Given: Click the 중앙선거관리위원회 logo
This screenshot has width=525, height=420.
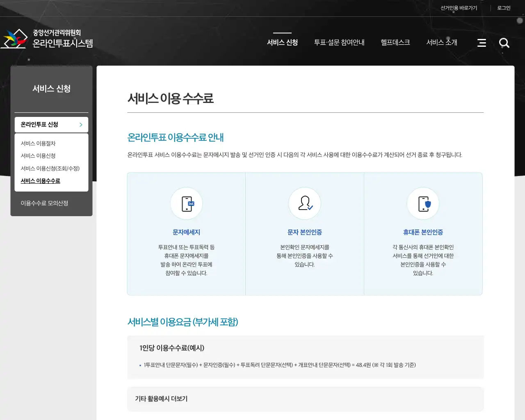Looking at the screenshot, I should point(49,38).
